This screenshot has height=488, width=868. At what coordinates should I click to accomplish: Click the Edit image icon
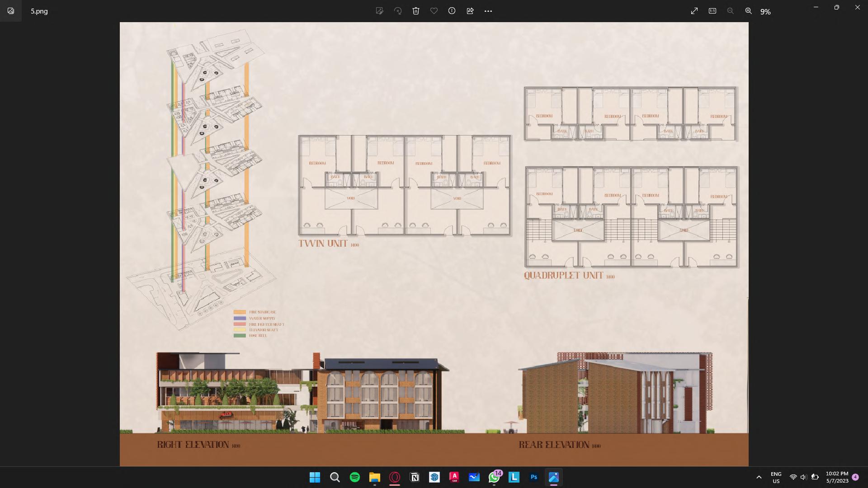click(380, 11)
